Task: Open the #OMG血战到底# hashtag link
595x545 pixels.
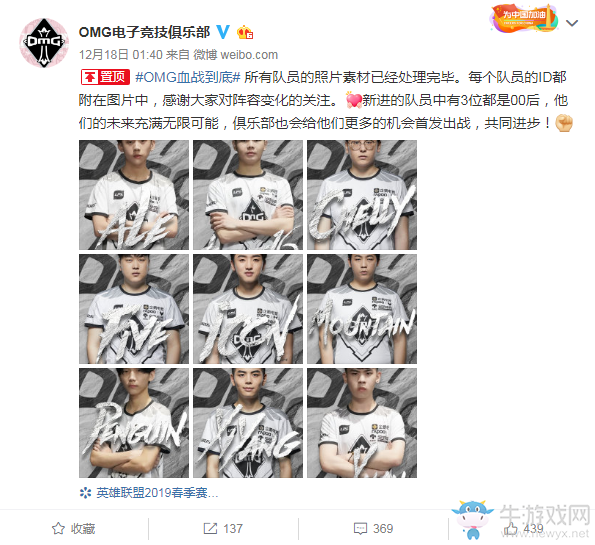Action: pyautogui.click(x=188, y=77)
